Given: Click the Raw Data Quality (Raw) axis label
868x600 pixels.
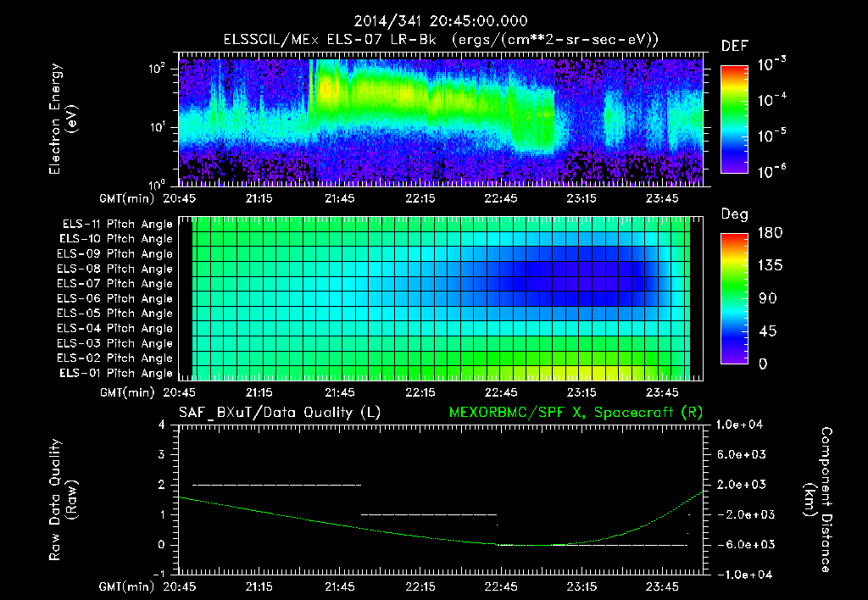Looking at the screenshot, I should pos(63,500).
